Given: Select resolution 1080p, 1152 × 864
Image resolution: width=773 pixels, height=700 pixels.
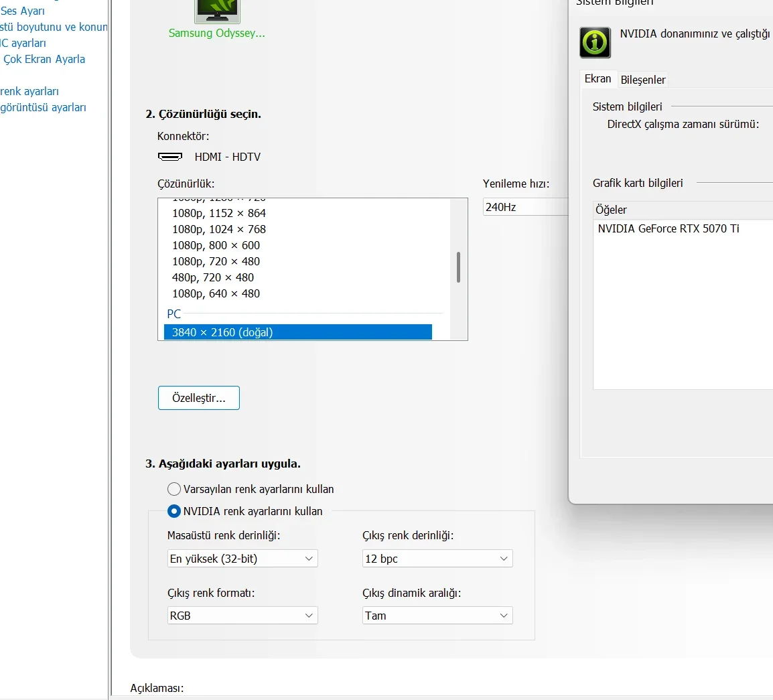Looking at the screenshot, I should point(219,213).
